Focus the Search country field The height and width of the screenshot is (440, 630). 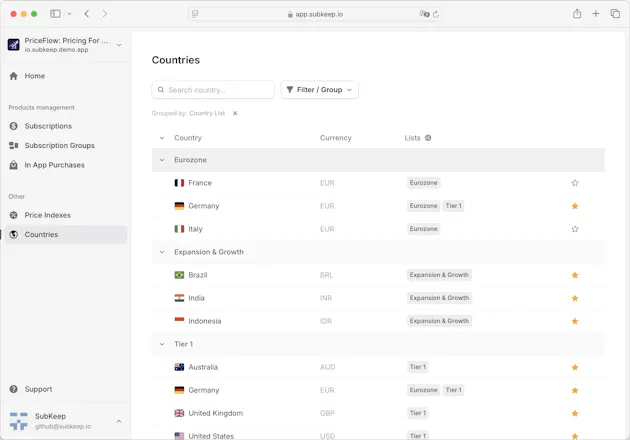pyautogui.click(x=213, y=90)
